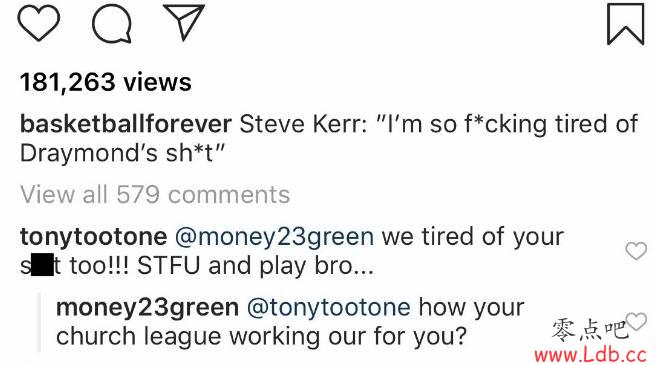This screenshot has height=365, width=656.
Task: Tap 'Draymond's sh*t' caption line
Action: 123,153
